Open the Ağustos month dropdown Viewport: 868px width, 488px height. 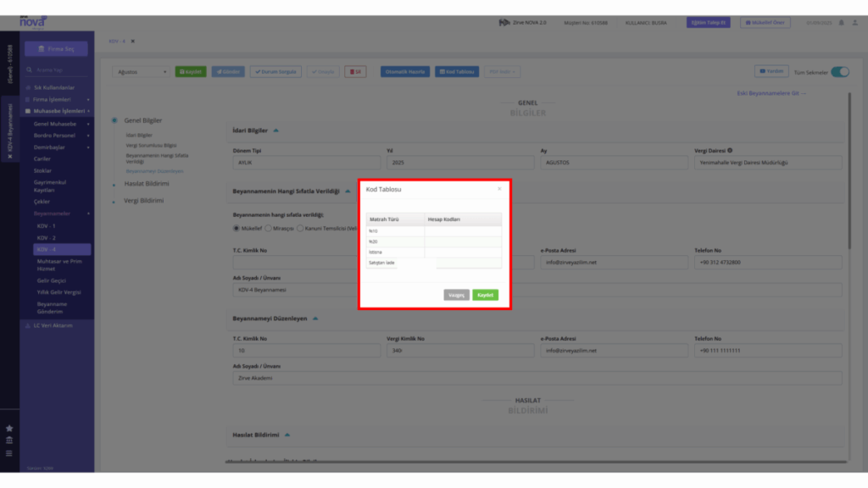pyautogui.click(x=142, y=72)
